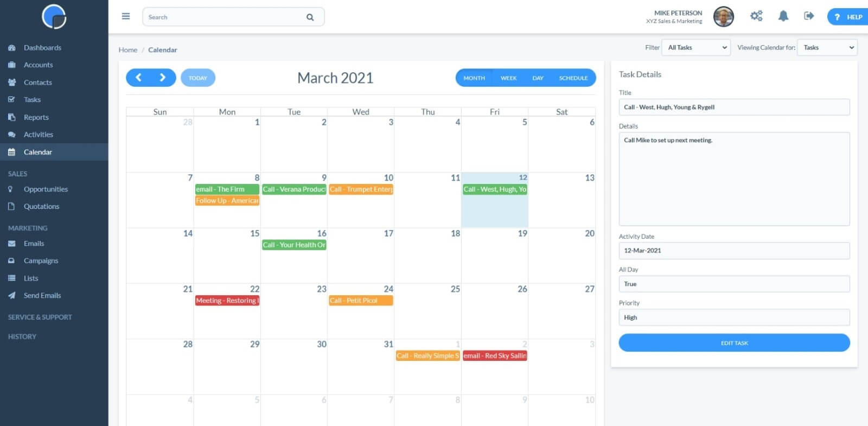
Task: Click the Reports document icon
Action: point(11,117)
